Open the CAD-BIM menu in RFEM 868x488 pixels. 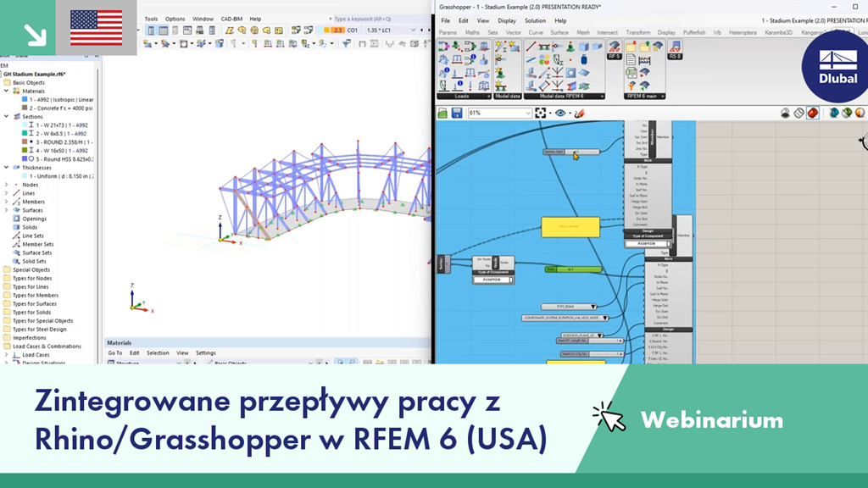tap(231, 19)
